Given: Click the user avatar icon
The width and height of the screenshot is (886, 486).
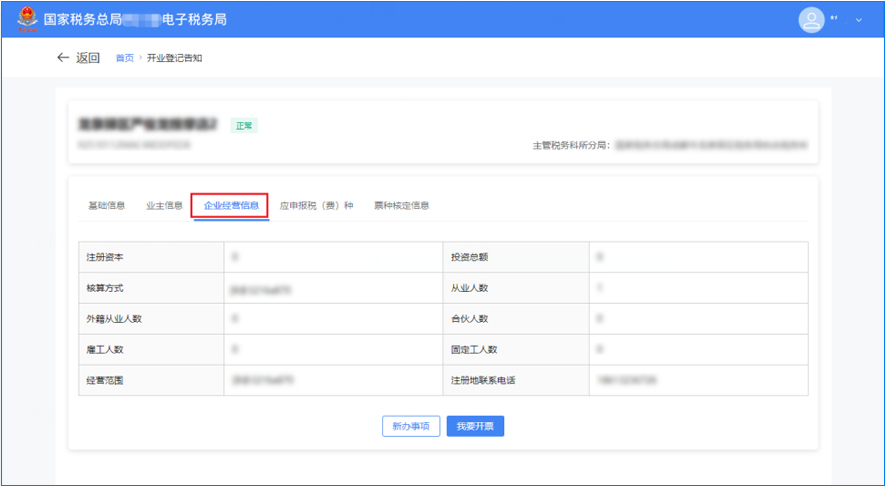Looking at the screenshot, I should (811, 19).
